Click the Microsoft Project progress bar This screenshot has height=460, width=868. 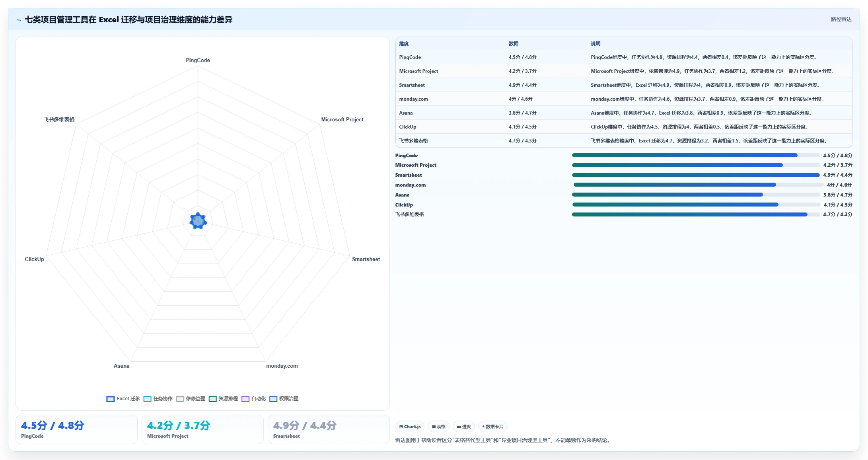coord(696,165)
